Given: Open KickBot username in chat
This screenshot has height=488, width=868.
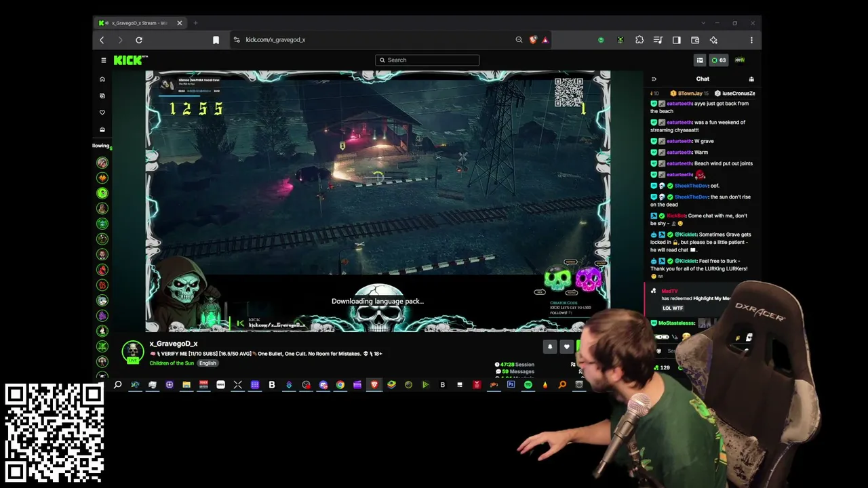Looking at the screenshot, I should [675, 216].
